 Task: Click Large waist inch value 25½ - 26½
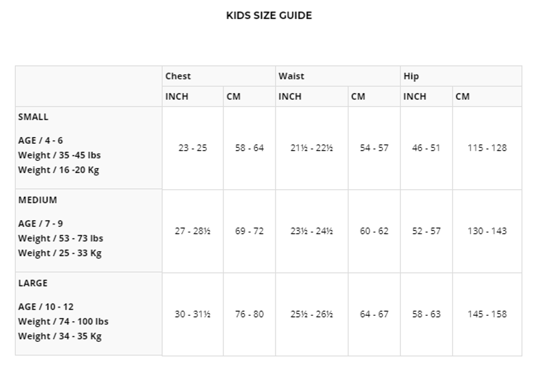pos(312,314)
